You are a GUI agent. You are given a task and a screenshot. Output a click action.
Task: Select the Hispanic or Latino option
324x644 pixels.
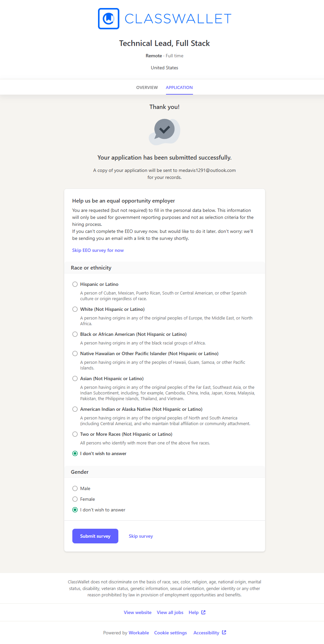point(75,284)
